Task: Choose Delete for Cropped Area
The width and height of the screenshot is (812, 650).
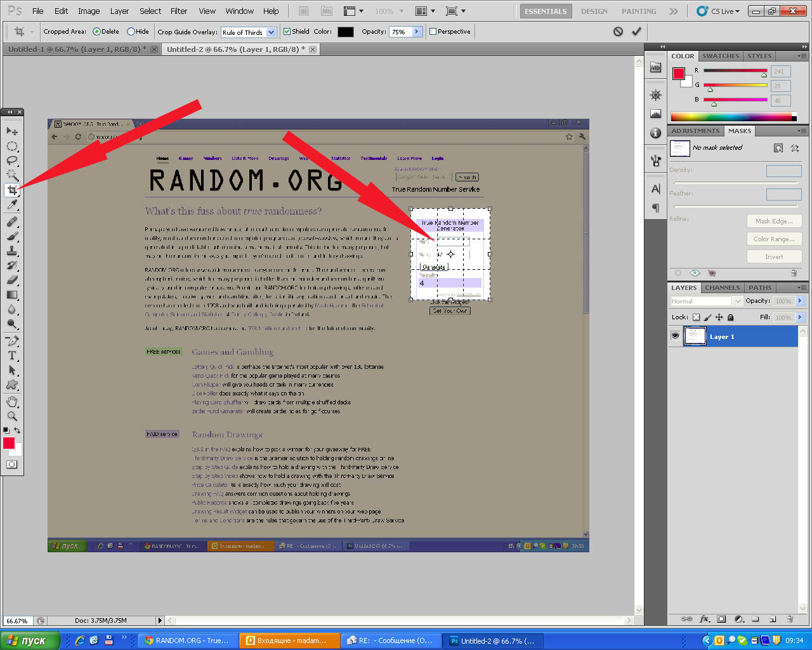Action: (96, 31)
